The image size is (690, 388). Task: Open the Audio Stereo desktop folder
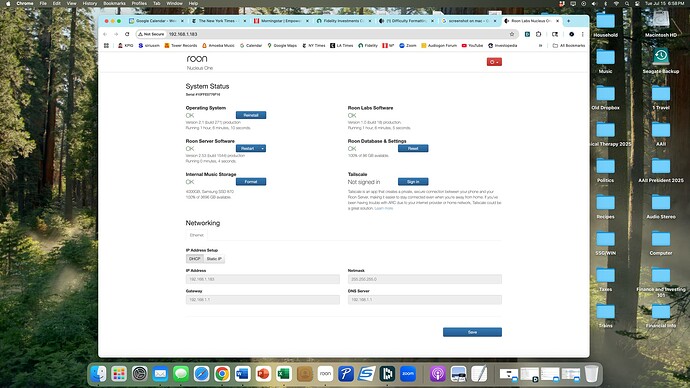tap(661, 206)
